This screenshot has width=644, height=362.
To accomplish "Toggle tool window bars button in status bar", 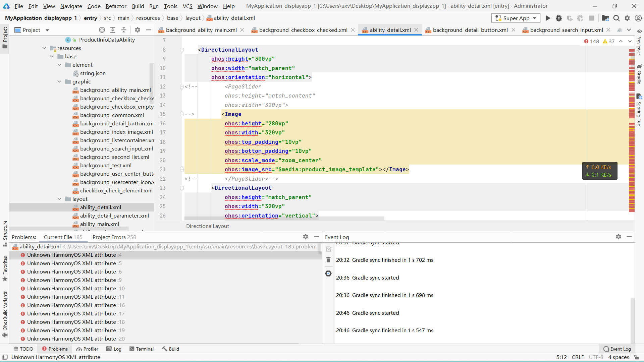I will pos(5,357).
